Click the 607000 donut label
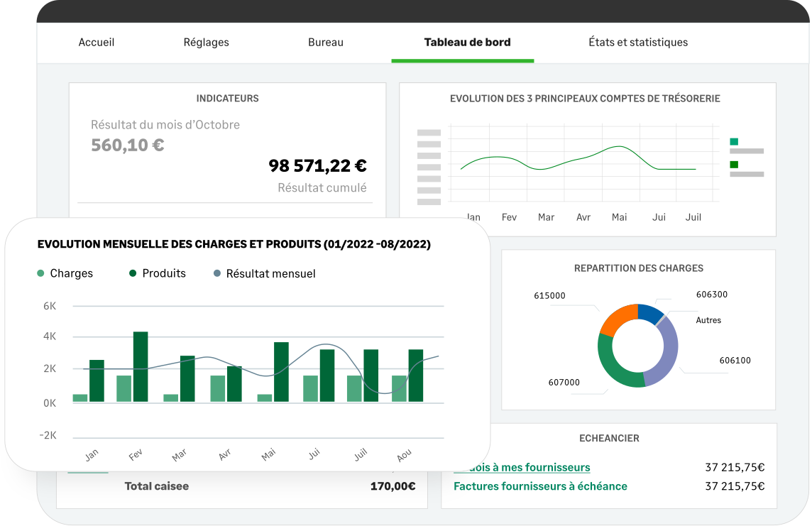This screenshot has width=812, height=526. pyautogui.click(x=564, y=383)
